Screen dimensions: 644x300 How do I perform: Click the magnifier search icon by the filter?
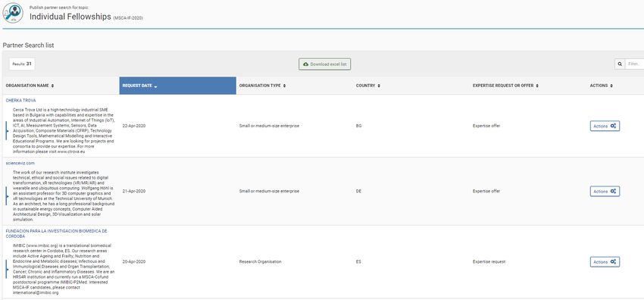tap(619, 64)
